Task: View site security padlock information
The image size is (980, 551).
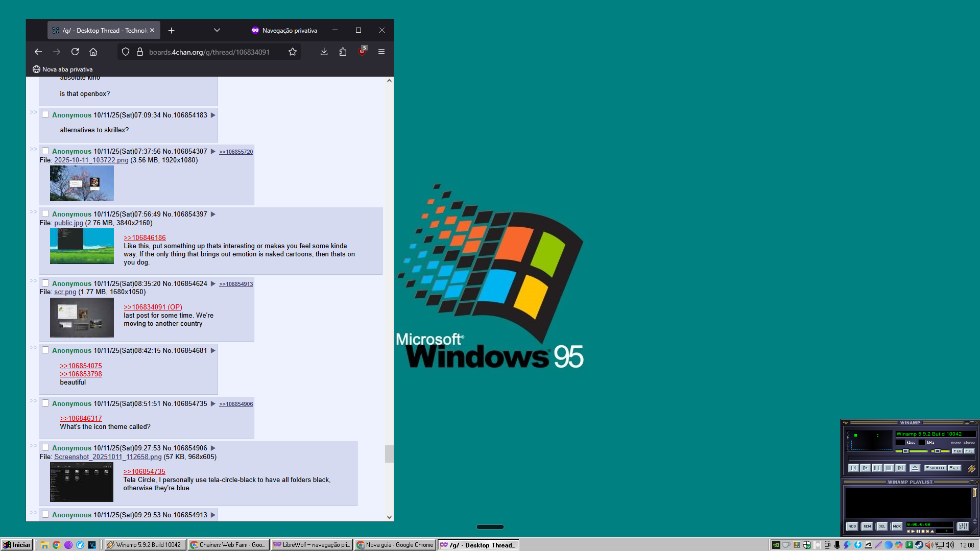Action: 139,52
